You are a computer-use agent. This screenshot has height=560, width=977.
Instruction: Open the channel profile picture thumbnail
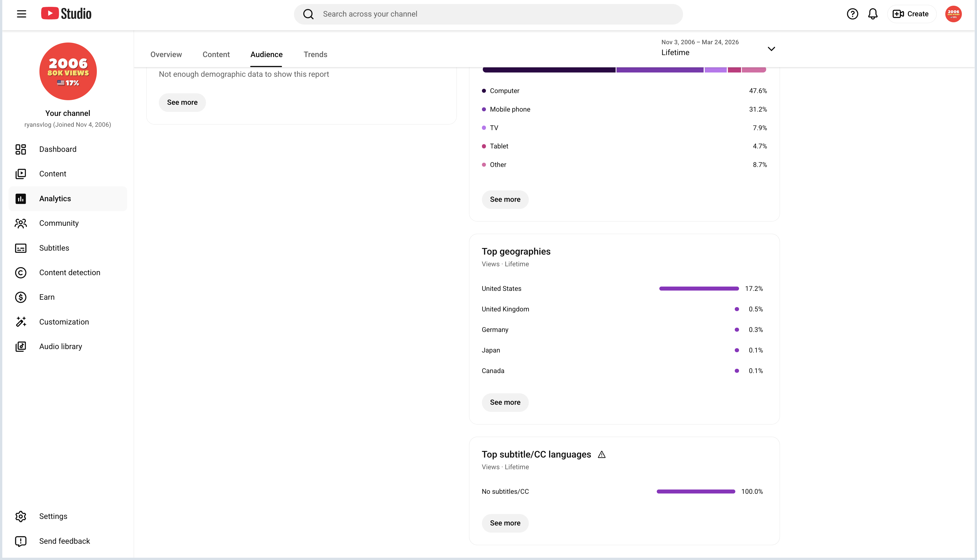point(68,71)
